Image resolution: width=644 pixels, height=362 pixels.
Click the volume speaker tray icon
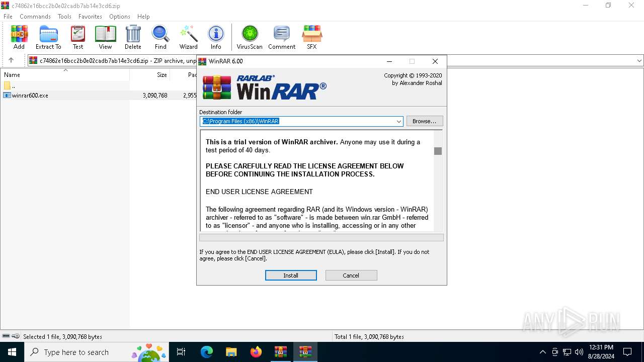579,352
